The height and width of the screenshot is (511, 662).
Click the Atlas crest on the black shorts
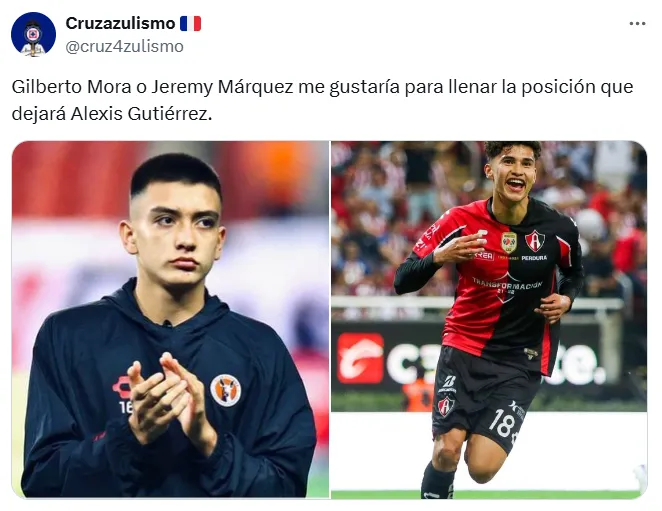pos(446,406)
